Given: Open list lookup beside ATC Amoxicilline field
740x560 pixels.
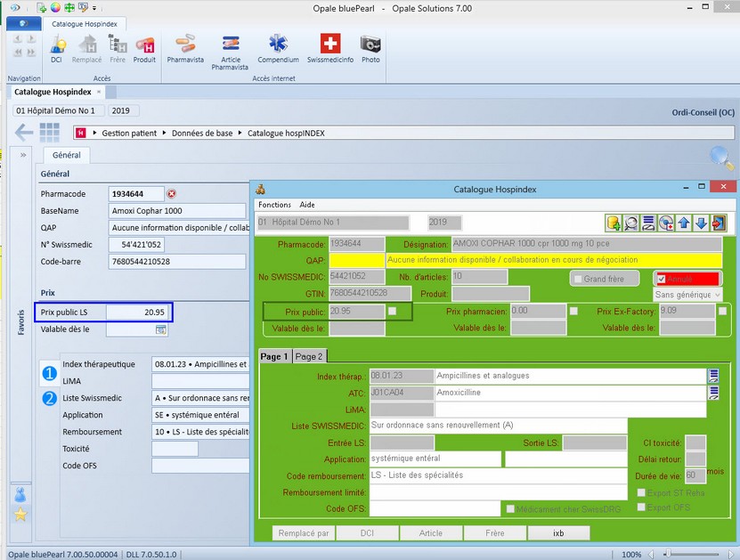Looking at the screenshot, I should (713, 393).
